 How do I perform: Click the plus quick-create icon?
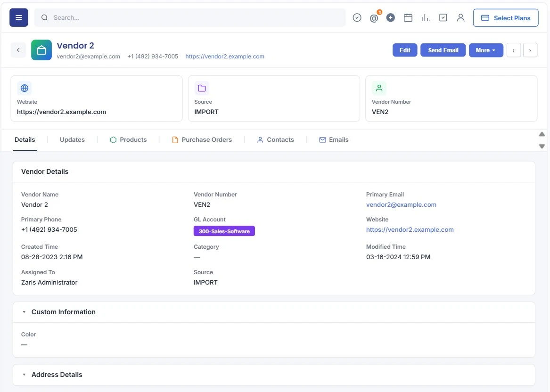390,17
